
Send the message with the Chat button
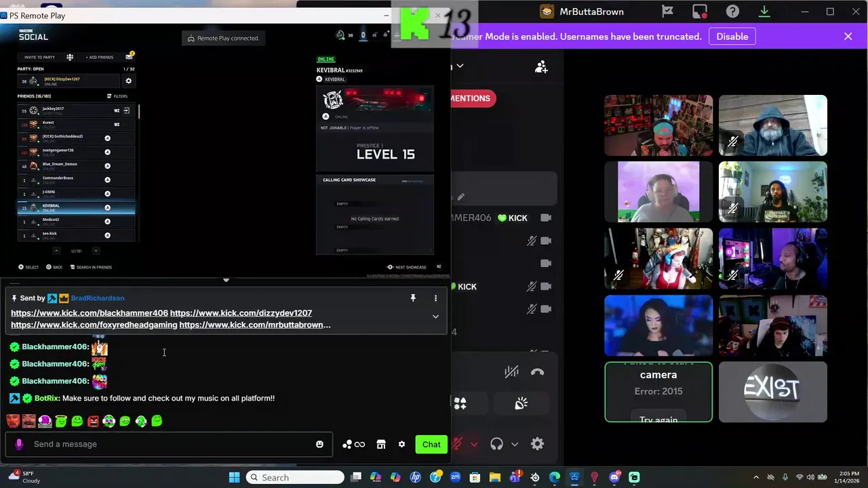(431, 445)
